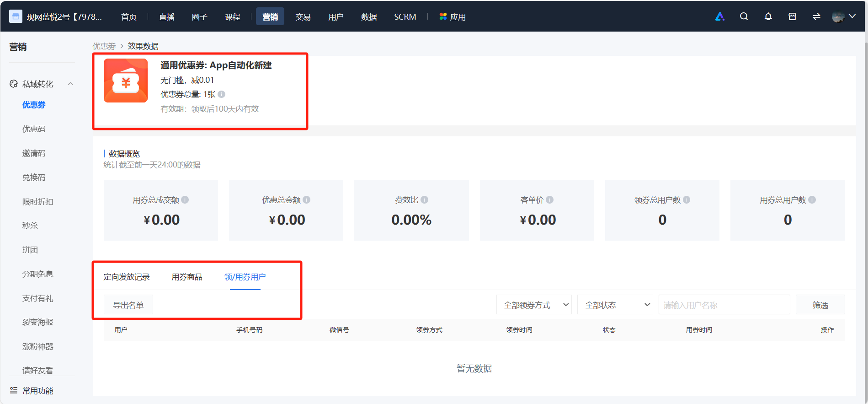The width and height of the screenshot is (868, 404).
Task: Open the SCRM top menu
Action: [x=405, y=17]
